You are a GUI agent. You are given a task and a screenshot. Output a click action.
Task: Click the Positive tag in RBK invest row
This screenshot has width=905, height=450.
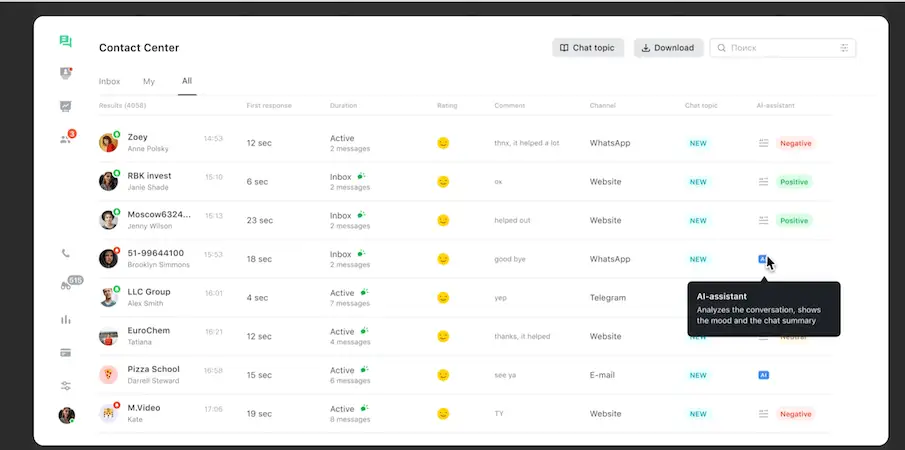794,182
